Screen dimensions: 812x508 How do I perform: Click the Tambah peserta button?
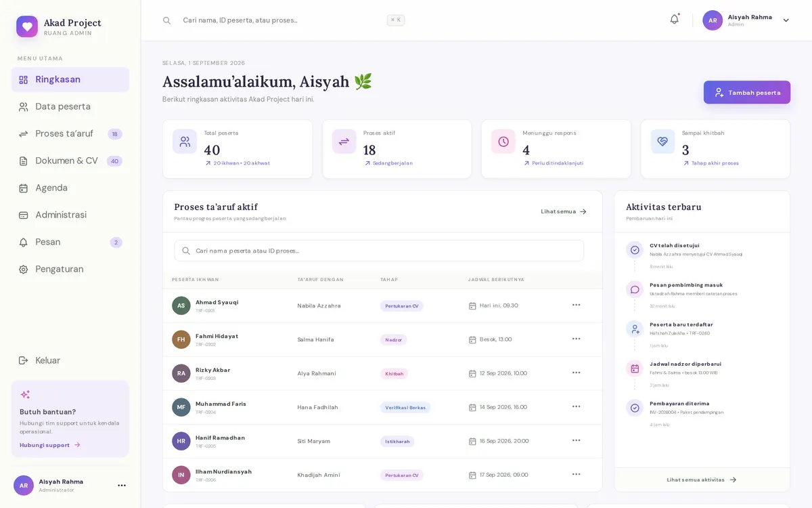point(746,92)
